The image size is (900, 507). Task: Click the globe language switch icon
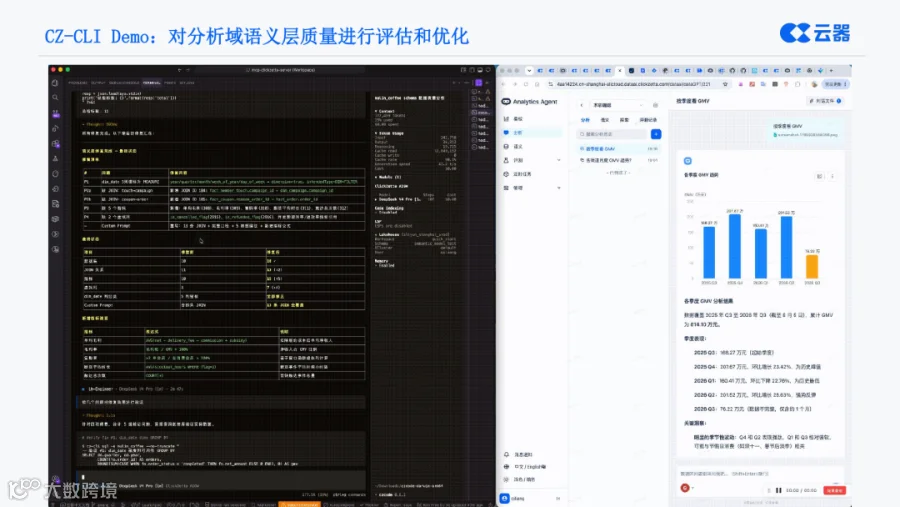pos(506,467)
